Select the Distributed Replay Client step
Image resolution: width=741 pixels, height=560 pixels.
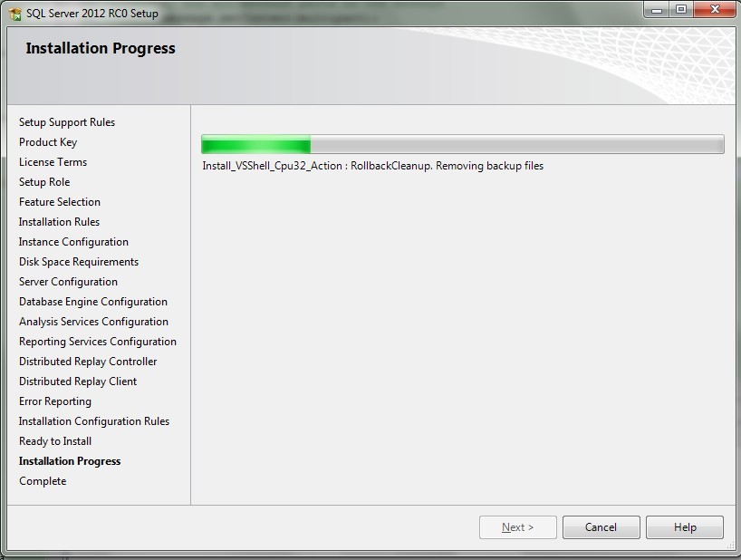[x=78, y=381]
